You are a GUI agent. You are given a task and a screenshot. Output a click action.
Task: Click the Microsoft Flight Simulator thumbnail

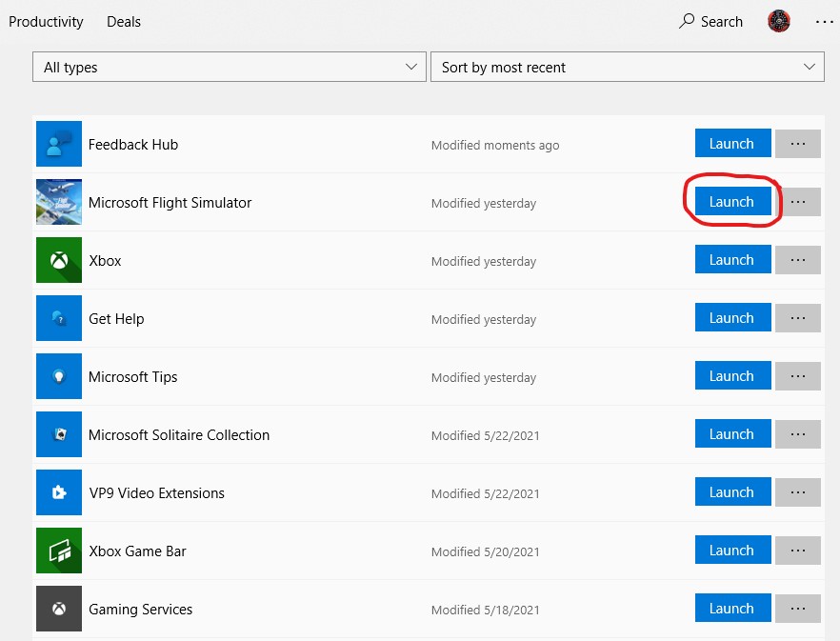[59, 202]
